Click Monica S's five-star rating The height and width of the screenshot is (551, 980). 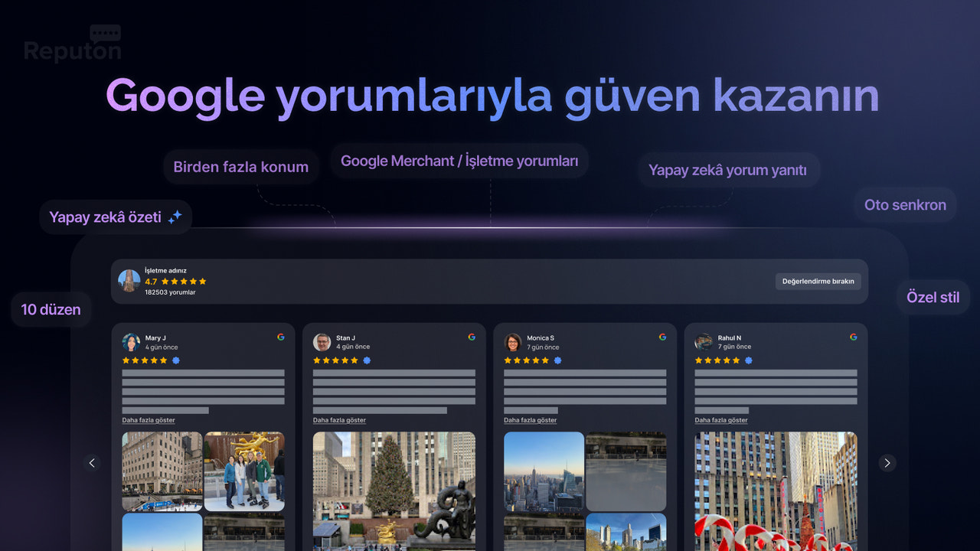526,360
